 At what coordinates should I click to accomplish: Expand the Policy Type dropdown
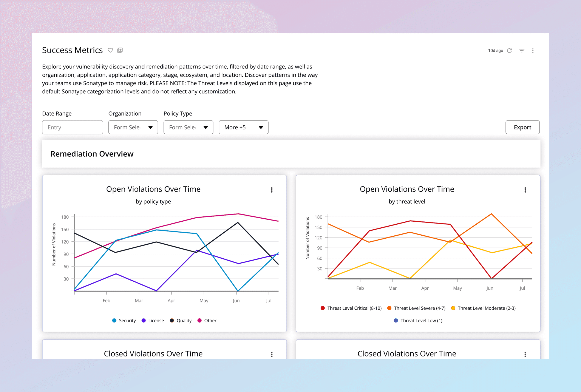[x=189, y=127]
